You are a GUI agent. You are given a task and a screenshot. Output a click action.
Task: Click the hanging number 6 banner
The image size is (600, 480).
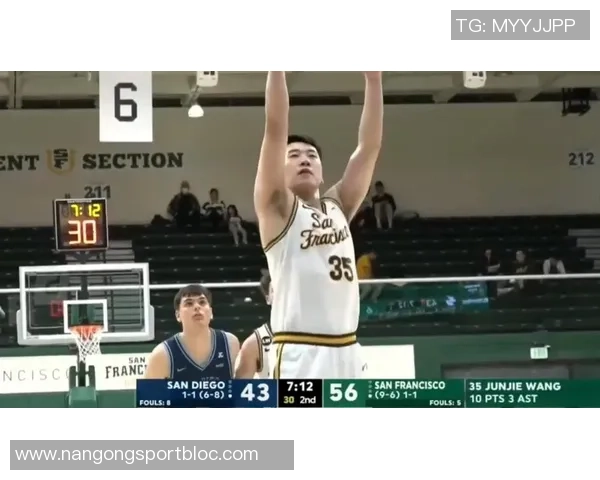[x=126, y=106]
